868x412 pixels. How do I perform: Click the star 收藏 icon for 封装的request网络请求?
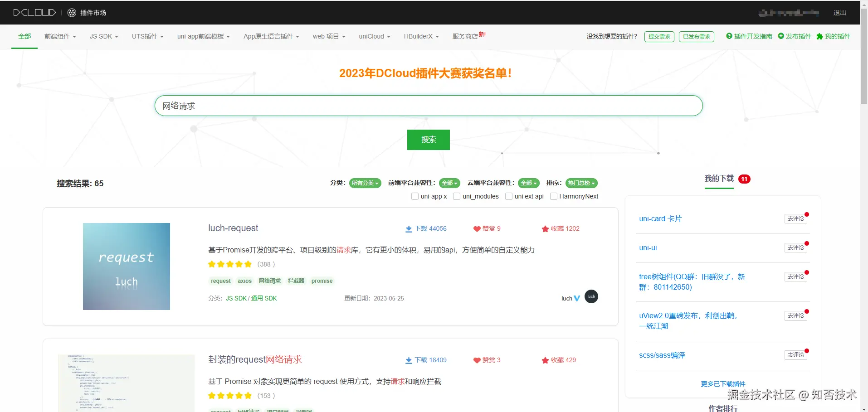pyautogui.click(x=545, y=360)
